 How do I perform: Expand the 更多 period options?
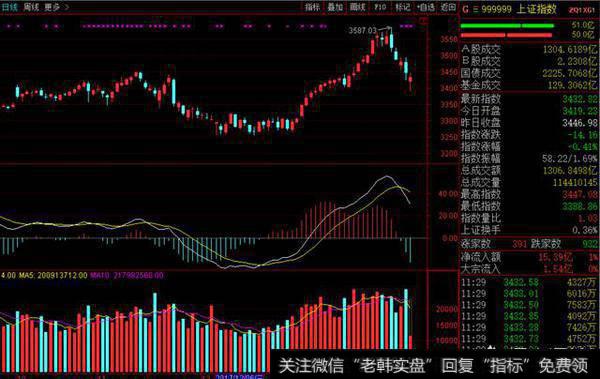(x=56, y=7)
